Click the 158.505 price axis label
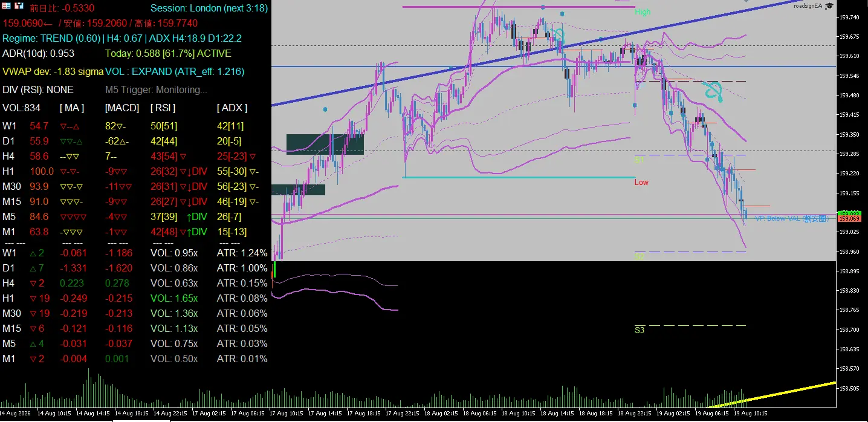Screen dimensions: 868x422 (850, 389)
